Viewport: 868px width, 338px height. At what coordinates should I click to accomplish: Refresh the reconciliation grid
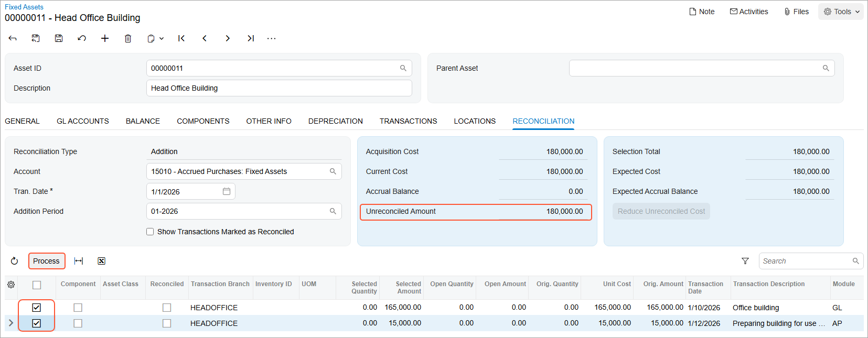(x=15, y=261)
